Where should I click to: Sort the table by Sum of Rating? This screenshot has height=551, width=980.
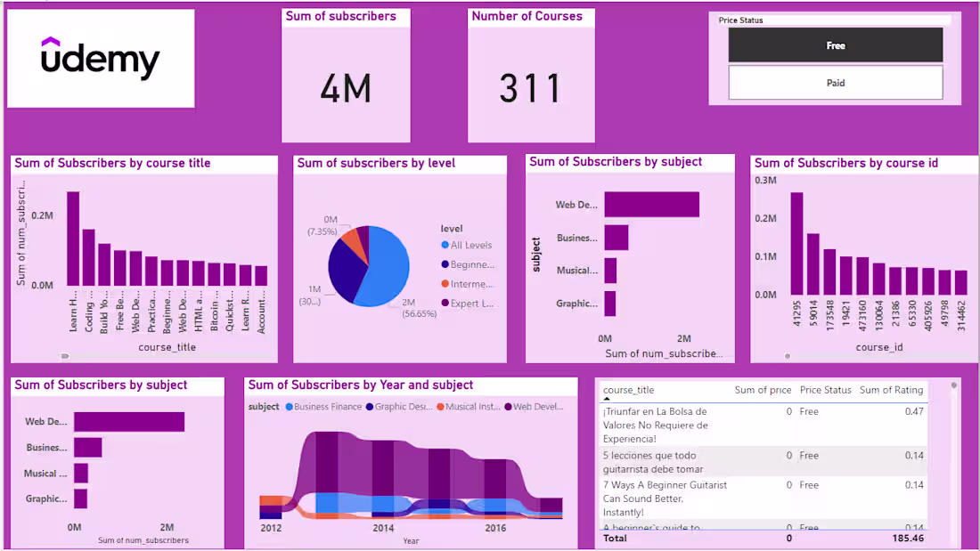coord(891,390)
